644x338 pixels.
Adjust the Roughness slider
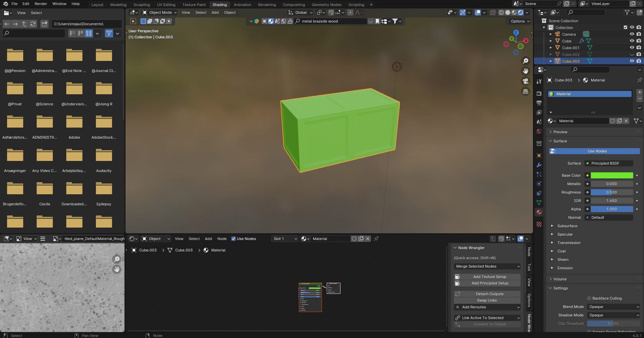pos(612,192)
